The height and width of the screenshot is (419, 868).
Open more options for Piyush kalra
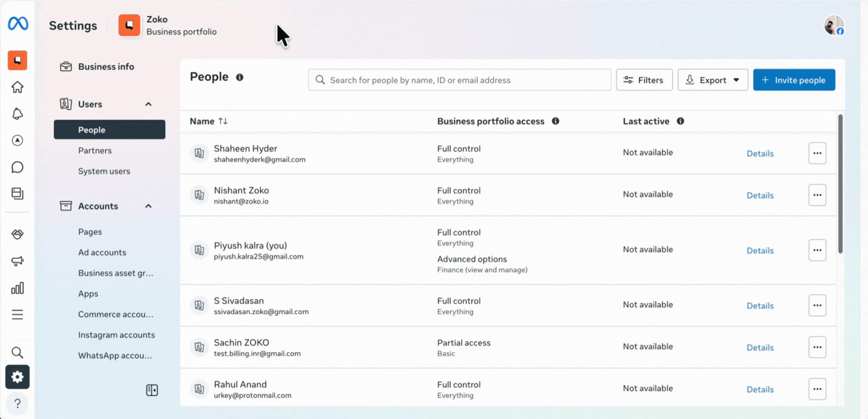818,250
